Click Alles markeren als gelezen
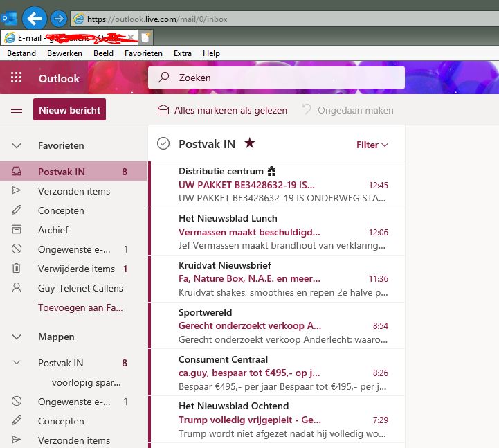This screenshot has width=499, height=448. [222, 110]
